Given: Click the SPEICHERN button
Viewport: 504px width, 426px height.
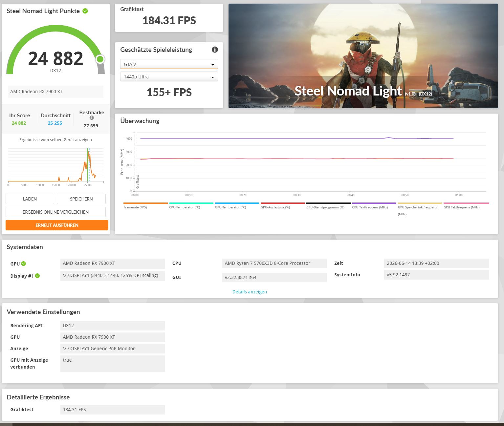Looking at the screenshot, I should click(81, 199).
